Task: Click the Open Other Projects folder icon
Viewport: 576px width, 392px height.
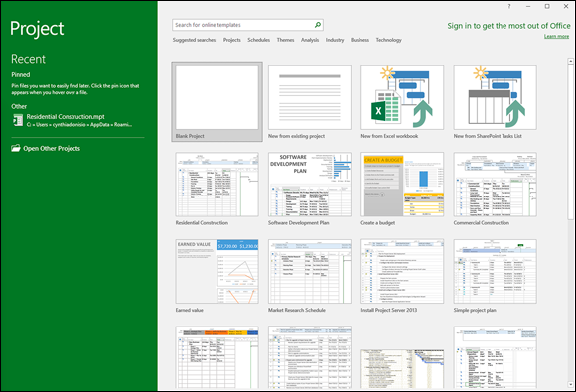Action: (x=16, y=148)
